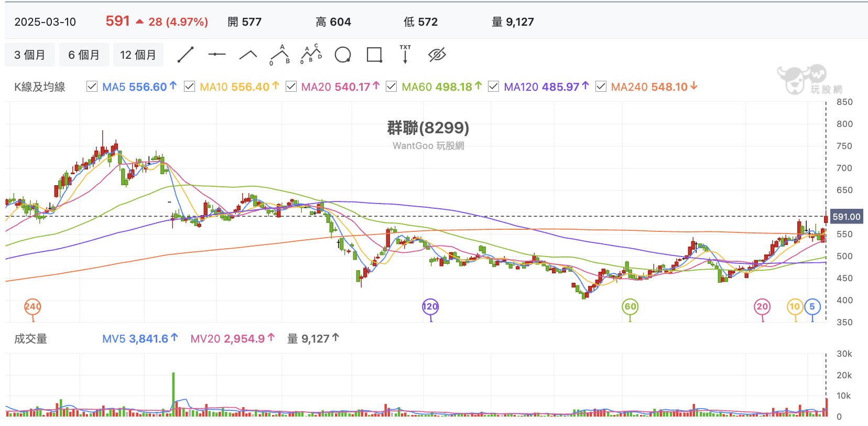
Task: Select the 0-A-B wave drawing tool
Action: click(280, 55)
